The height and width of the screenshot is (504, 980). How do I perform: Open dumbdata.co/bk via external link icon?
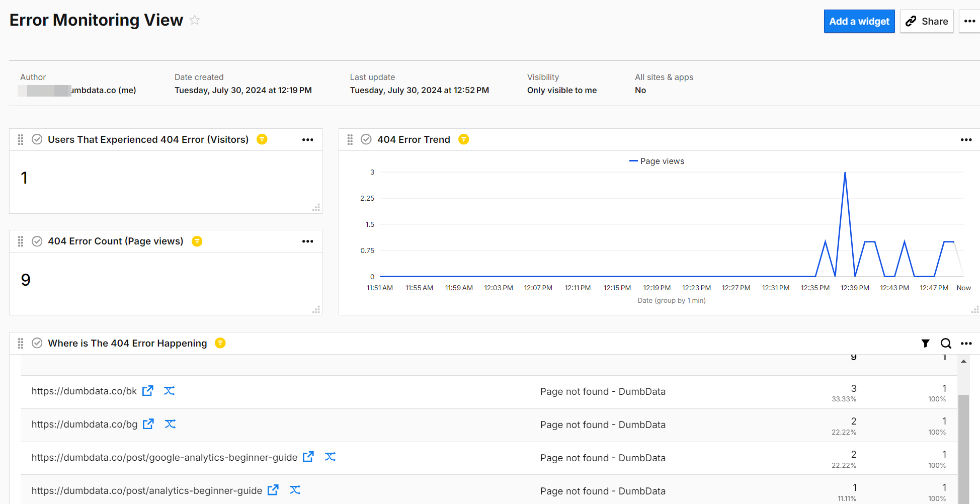[148, 390]
